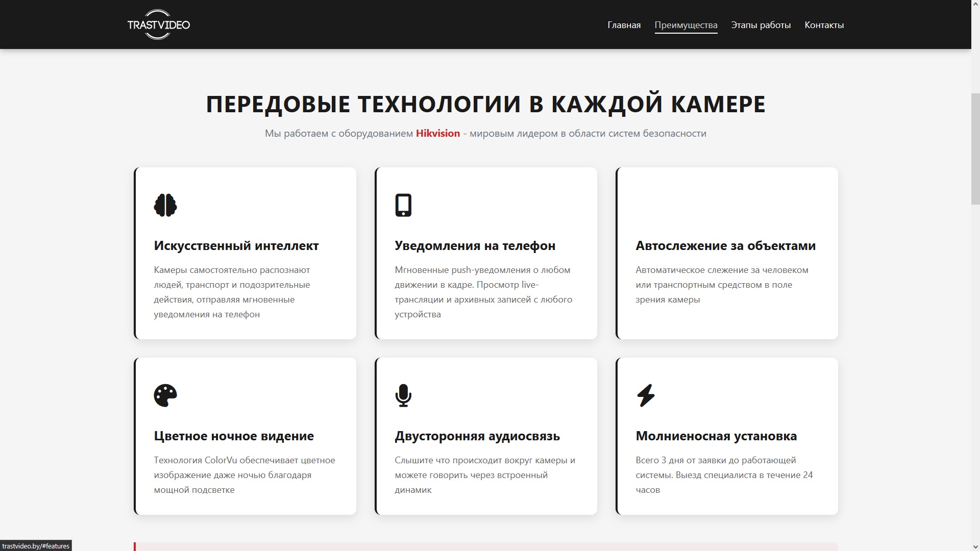Screen dimensions: 980x551
Task: Click the scrollbar down arrow
Action: pos(975,546)
